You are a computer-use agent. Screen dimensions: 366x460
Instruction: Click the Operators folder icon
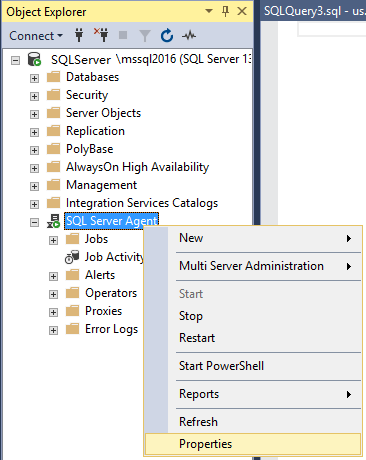click(72, 293)
